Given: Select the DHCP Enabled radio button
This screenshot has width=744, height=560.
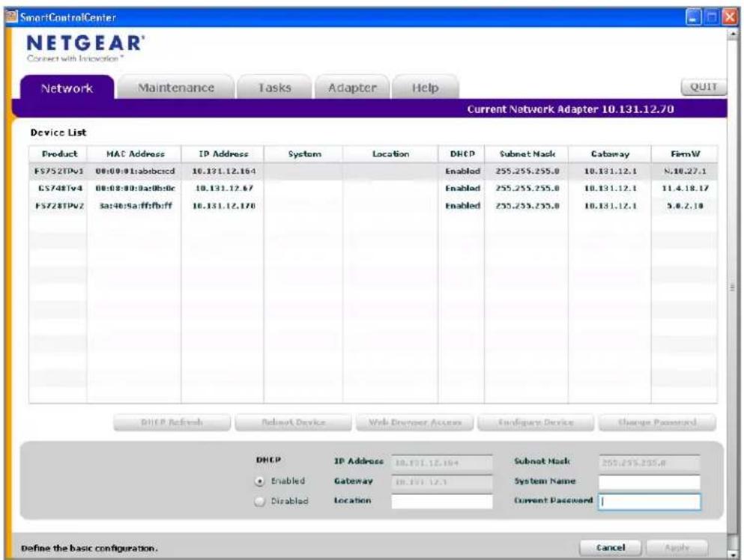Looking at the screenshot, I should click(259, 481).
